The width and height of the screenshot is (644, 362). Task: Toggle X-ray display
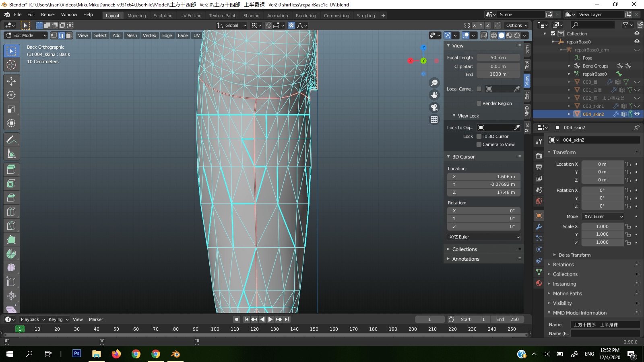(484, 35)
